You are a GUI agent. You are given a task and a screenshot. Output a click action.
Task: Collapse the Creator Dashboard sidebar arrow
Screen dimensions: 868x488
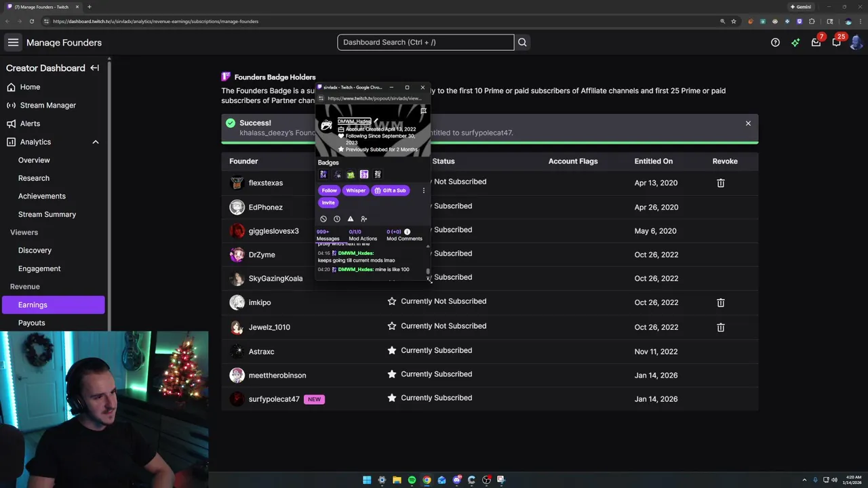click(x=95, y=68)
